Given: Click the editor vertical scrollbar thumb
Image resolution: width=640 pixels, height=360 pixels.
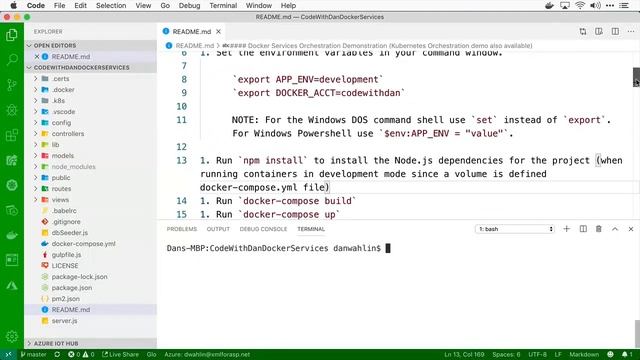Looking at the screenshot, I should [636, 77].
